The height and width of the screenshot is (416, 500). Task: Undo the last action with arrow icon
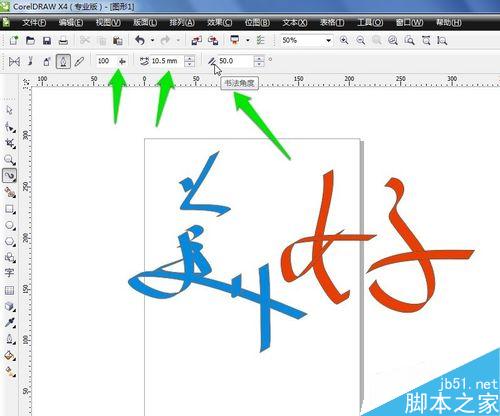point(140,41)
